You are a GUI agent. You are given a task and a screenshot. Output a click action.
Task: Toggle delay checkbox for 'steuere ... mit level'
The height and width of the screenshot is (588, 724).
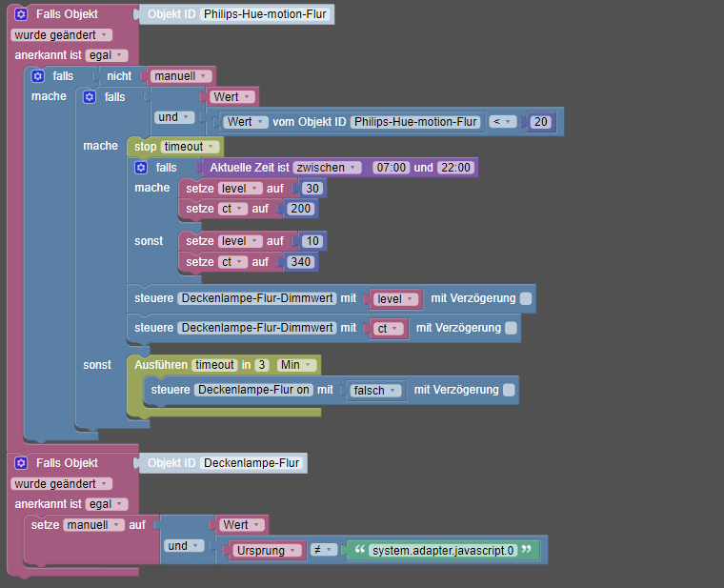tap(526, 298)
